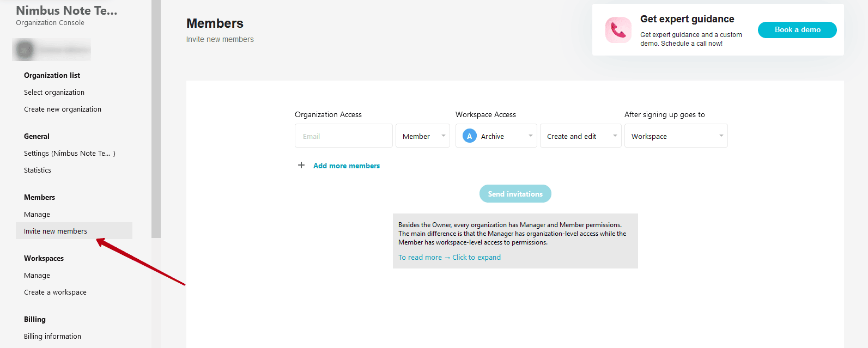Open Settings (Nimbus Note Te...) menu item
Screen dimensions: 868x348
[x=69, y=154]
